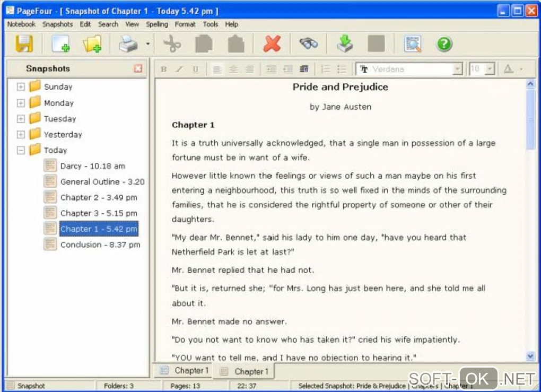
Task: Click the green download arrow icon
Action: 345,44
